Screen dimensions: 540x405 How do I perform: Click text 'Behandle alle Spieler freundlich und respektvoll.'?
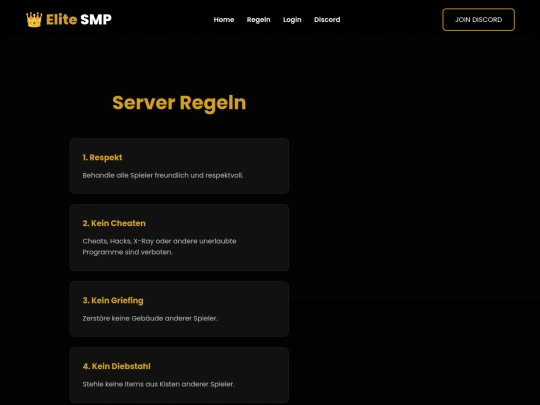point(163,175)
